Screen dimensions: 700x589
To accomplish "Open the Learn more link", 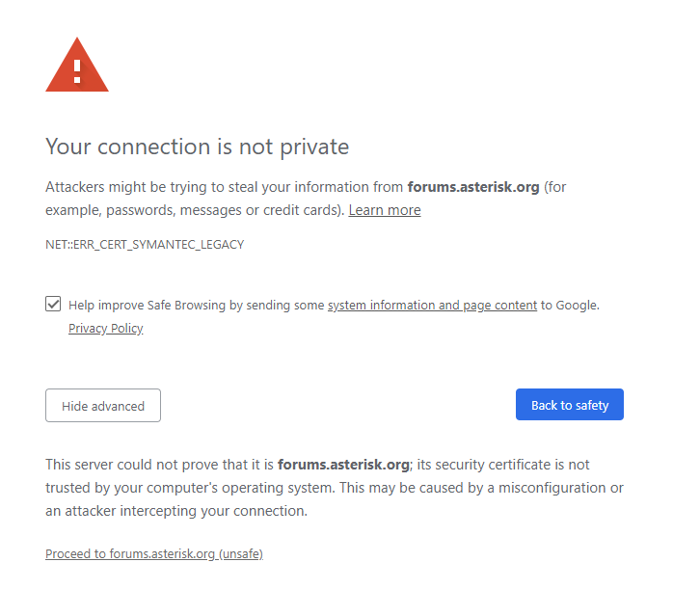I will coord(385,210).
